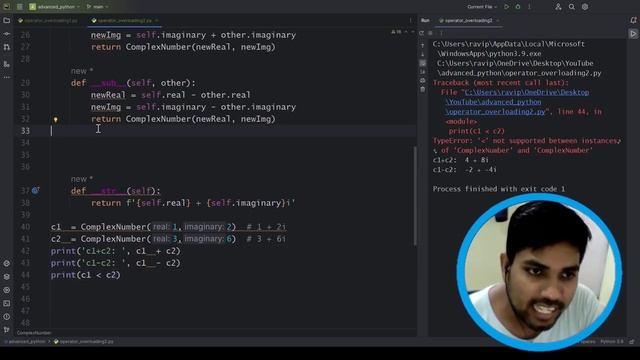
Task: Open the main menu hamburger icon
Action: 19,7
